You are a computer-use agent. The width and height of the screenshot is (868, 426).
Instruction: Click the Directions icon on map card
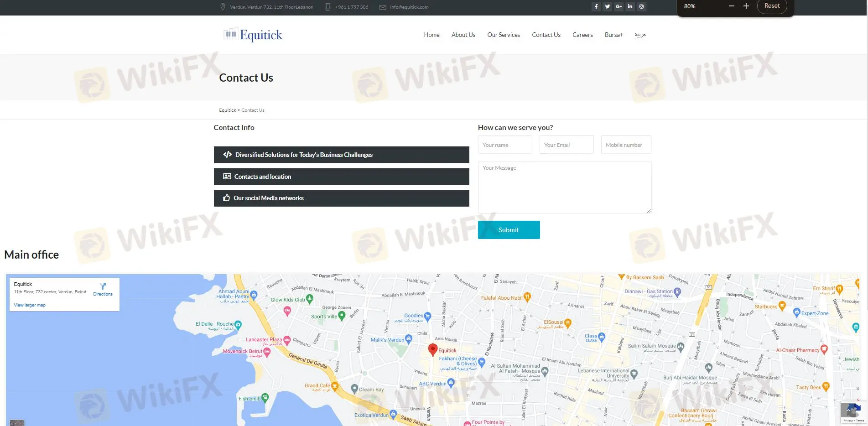103,286
